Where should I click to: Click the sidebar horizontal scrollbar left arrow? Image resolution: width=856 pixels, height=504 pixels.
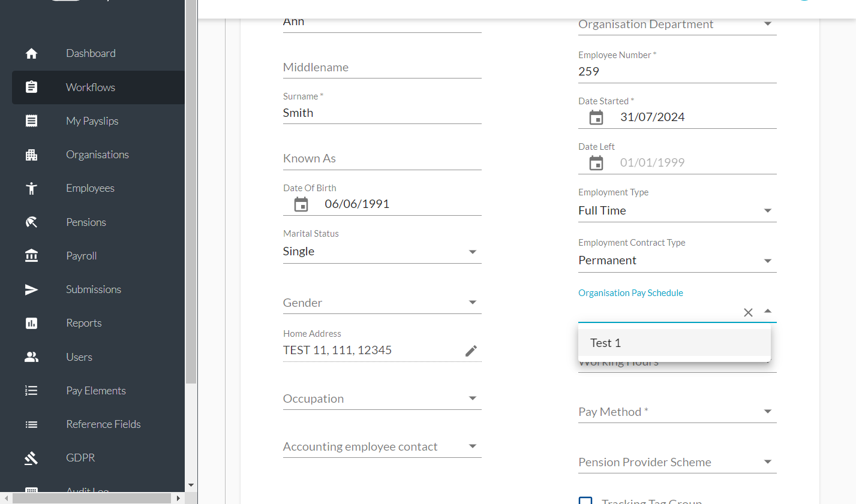tap(6, 498)
